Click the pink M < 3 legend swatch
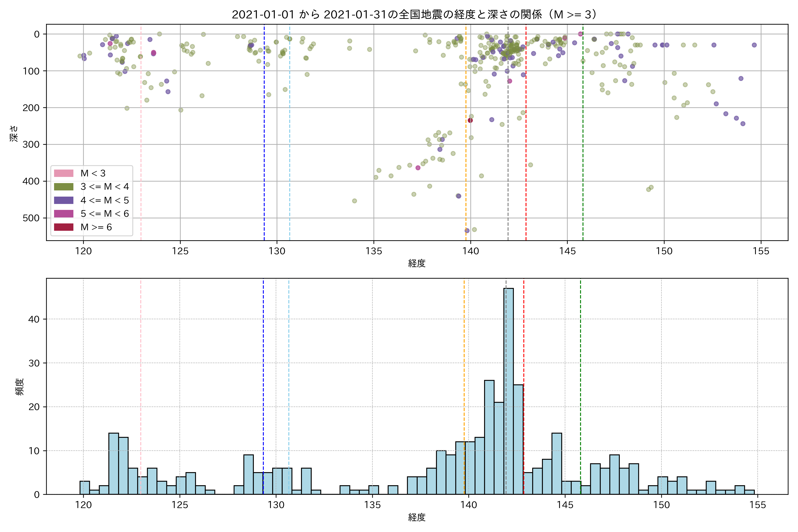This screenshot has width=798, height=532. 63,173
